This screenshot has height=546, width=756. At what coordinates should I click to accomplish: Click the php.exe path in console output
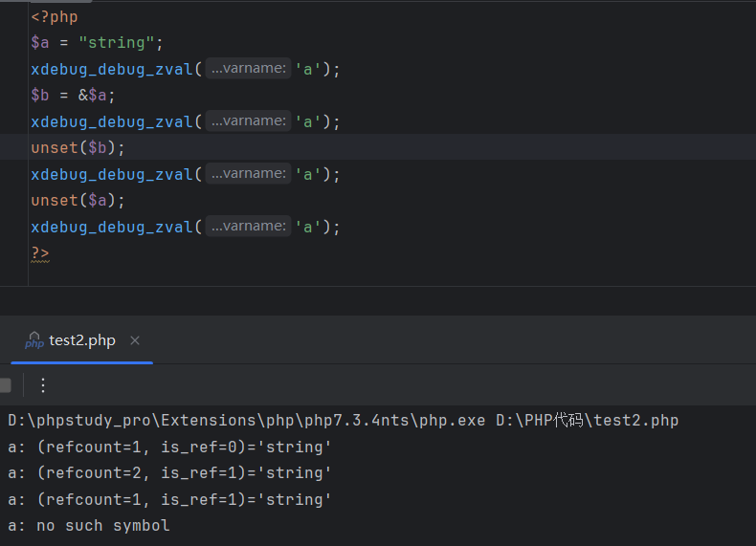tap(247, 421)
